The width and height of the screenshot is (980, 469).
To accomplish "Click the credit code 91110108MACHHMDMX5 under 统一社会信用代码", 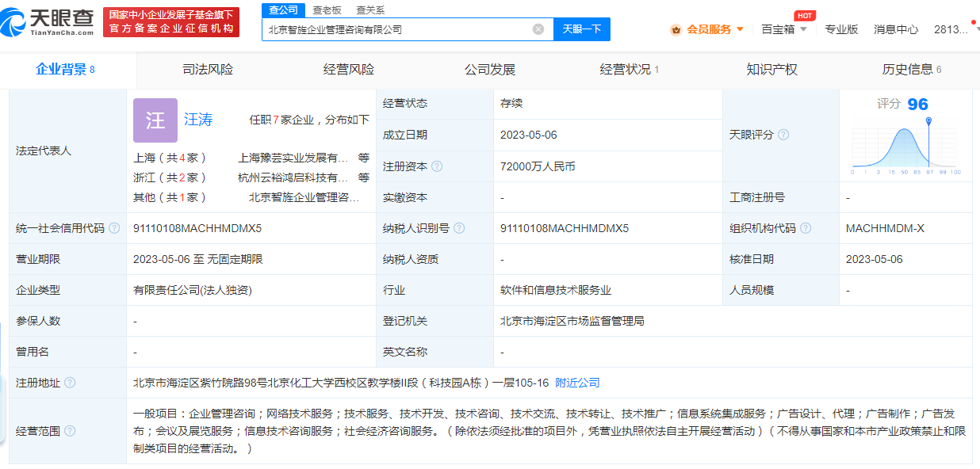I will pos(197,228).
